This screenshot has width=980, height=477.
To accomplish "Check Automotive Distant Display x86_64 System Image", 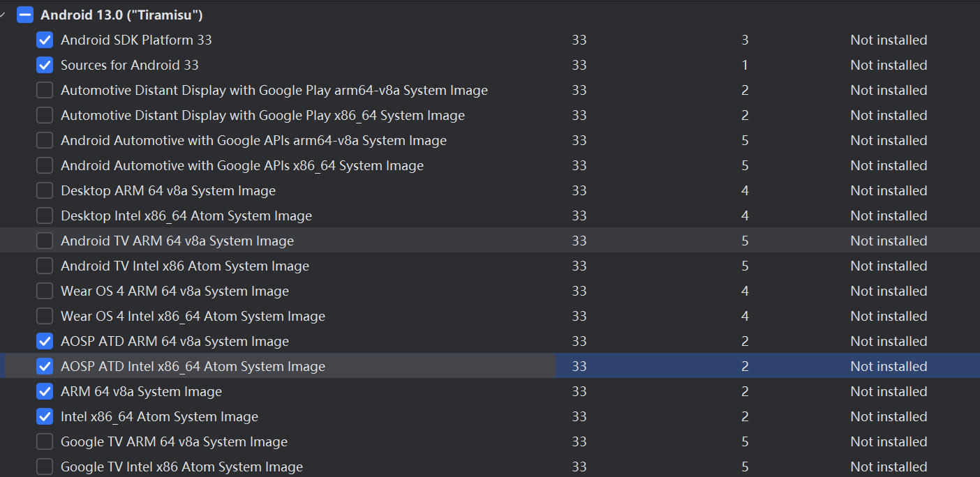I will (x=45, y=115).
